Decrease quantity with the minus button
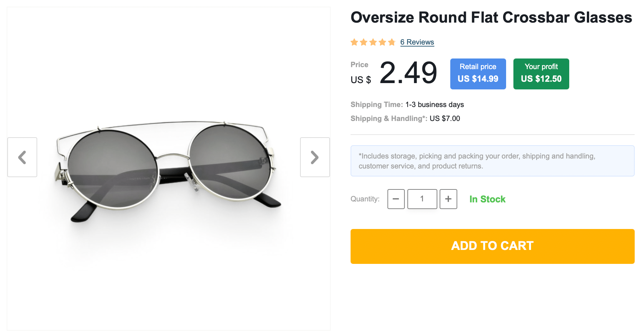644x335 pixels. pos(396,199)
